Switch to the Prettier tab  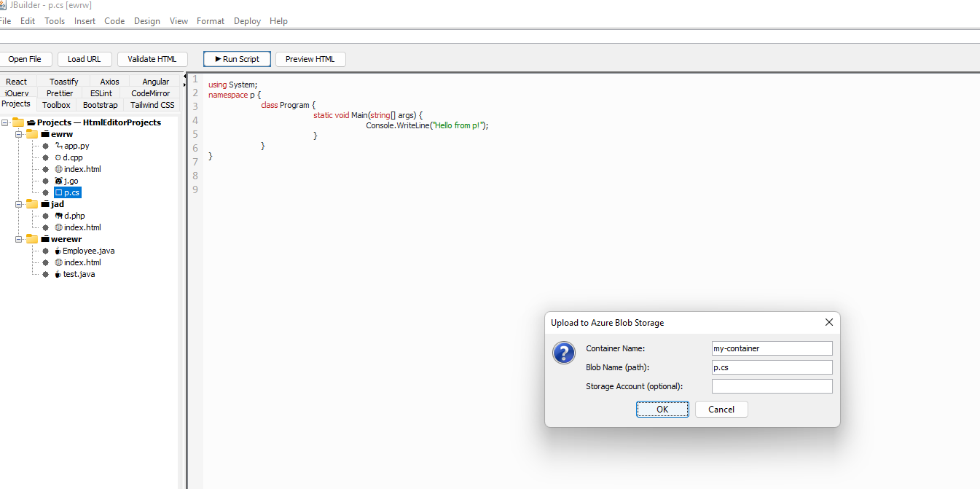point(60,93)
